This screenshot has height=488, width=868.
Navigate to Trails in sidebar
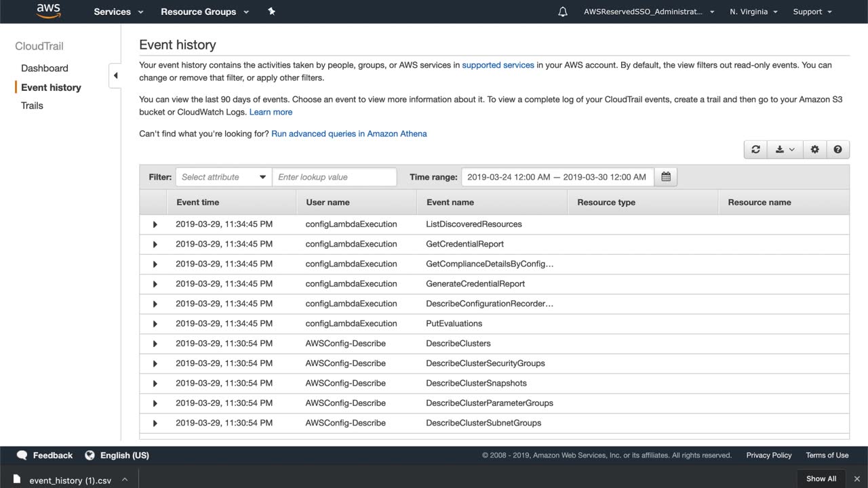tap(32, 106)
